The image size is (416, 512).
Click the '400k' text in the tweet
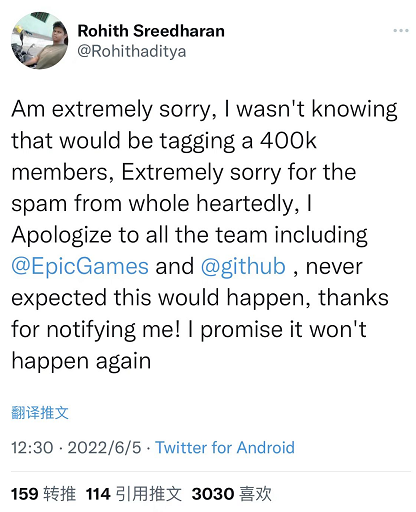[x=288, y=140]
